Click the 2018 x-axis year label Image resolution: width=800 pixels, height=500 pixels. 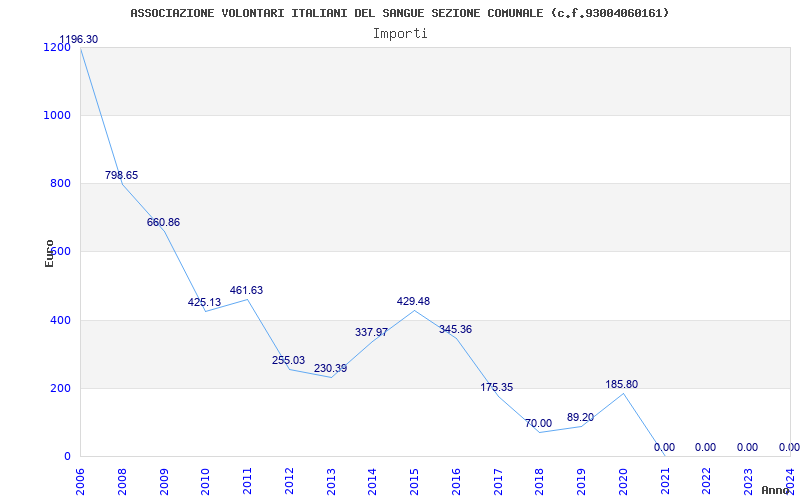[x=539, y=482]
